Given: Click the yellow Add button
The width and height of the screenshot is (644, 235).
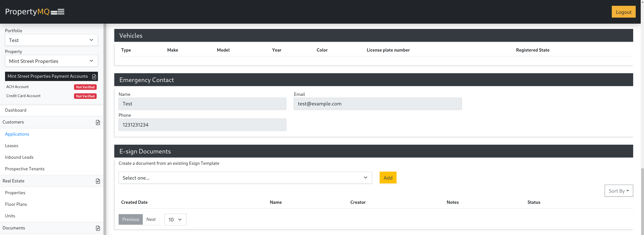Looking at the screenshot, I should click(388, 178).
